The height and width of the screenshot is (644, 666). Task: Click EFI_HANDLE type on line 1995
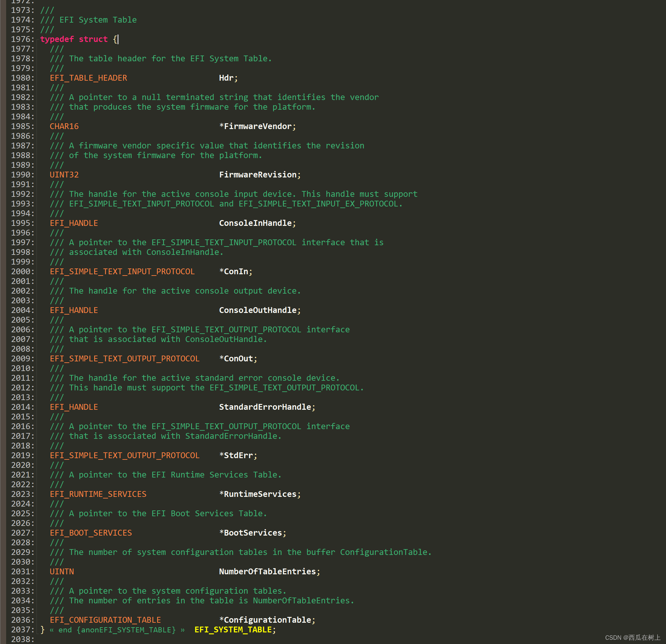[x=74, y=223]
